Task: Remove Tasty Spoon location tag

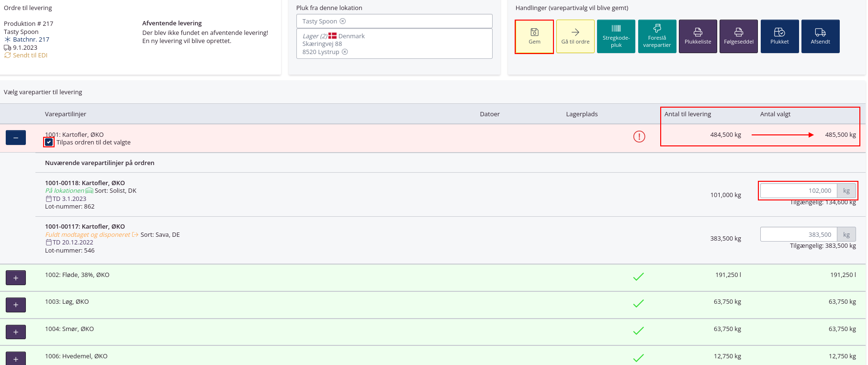Action: tap(343, 21)
